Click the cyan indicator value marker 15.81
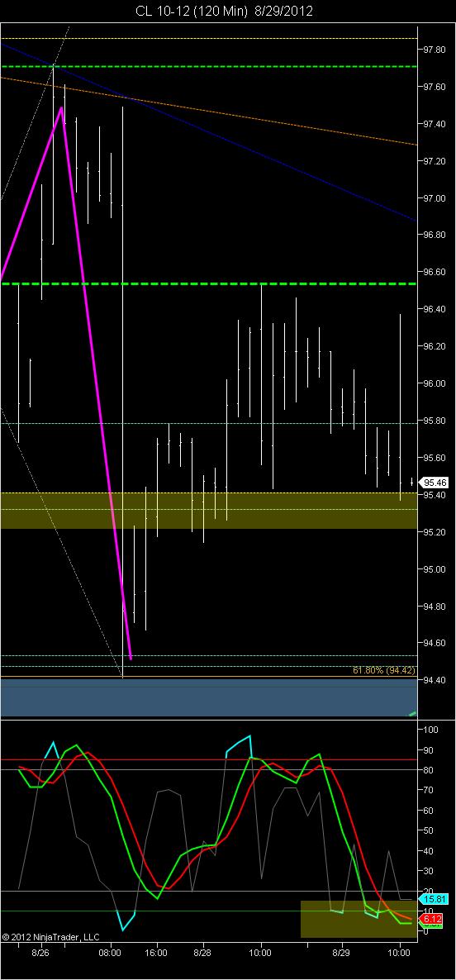456x980 pixels. (x=435, y=899)
